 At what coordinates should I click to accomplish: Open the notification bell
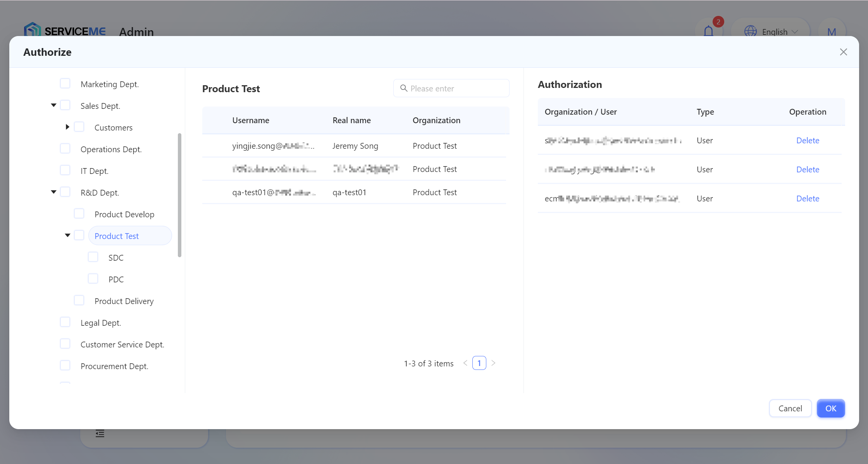(x=708, y=31)
